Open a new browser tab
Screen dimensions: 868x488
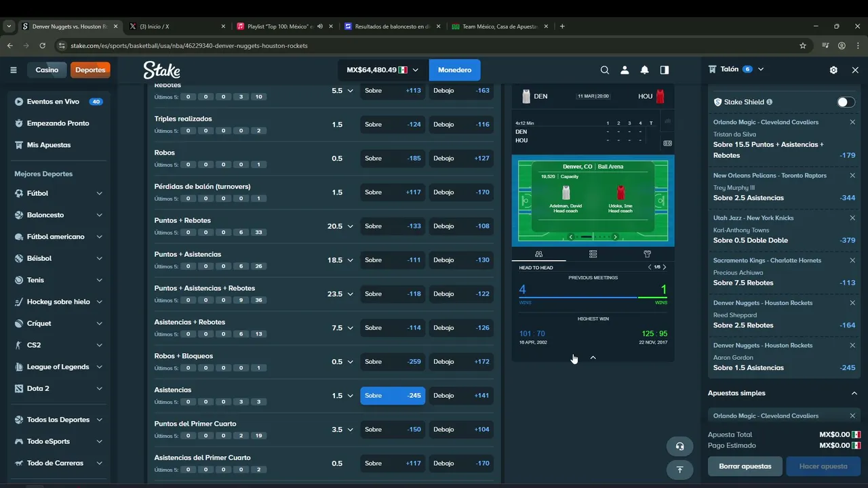(562, 26)
